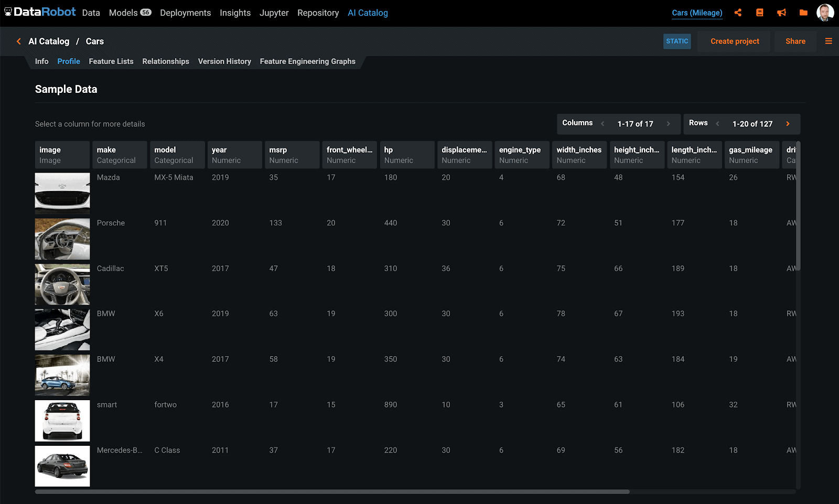
Task: Go to previous columns page
Action: click(x=603, y=124)
